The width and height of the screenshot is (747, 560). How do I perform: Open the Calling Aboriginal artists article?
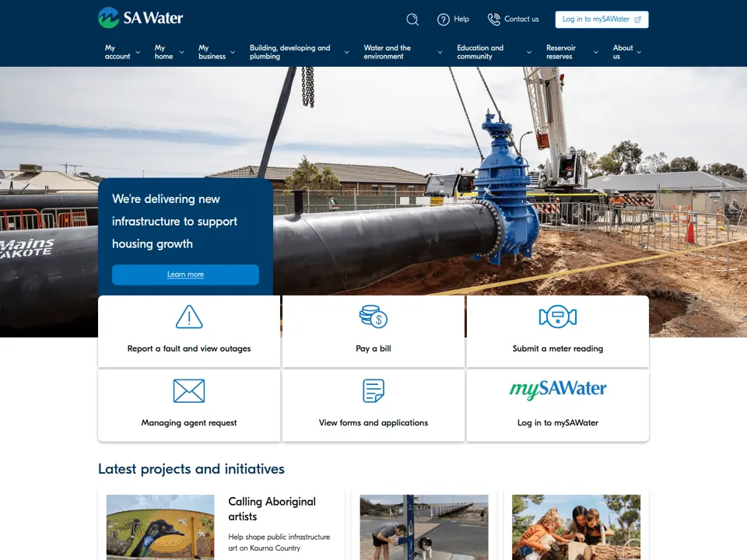pyautogui.click(x=272, y=509)
